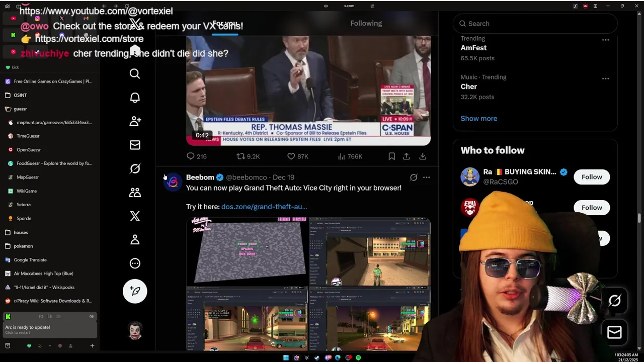This screenshot has width=644, height=362.
Task: Like the video post with 87K likes
Action: [x=297, y=156]
